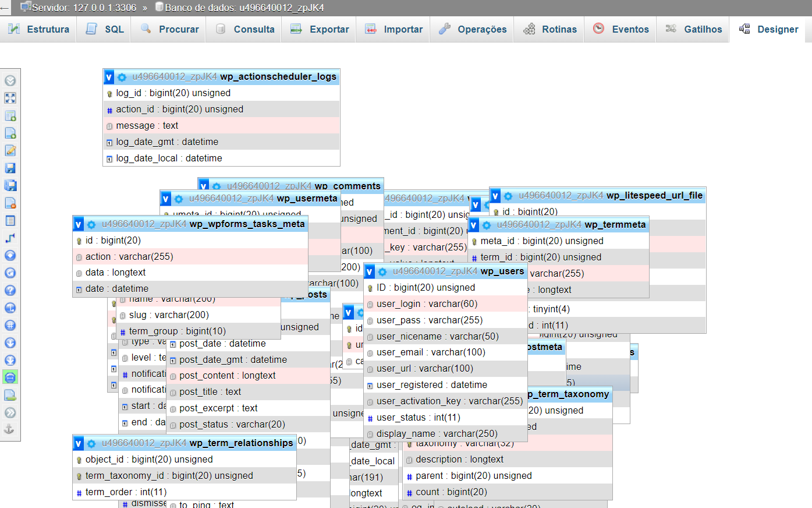Click the View in fullscreen icon
This screenshot has height=508, width=812.
pos(10,98)
